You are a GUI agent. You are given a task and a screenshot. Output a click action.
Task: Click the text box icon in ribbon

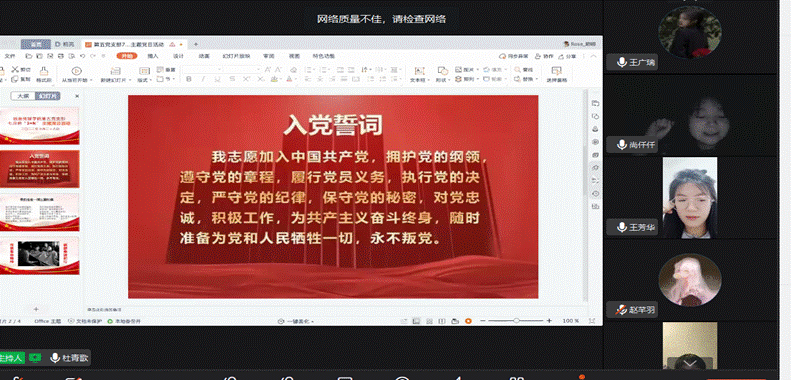(x=419, y=71)
